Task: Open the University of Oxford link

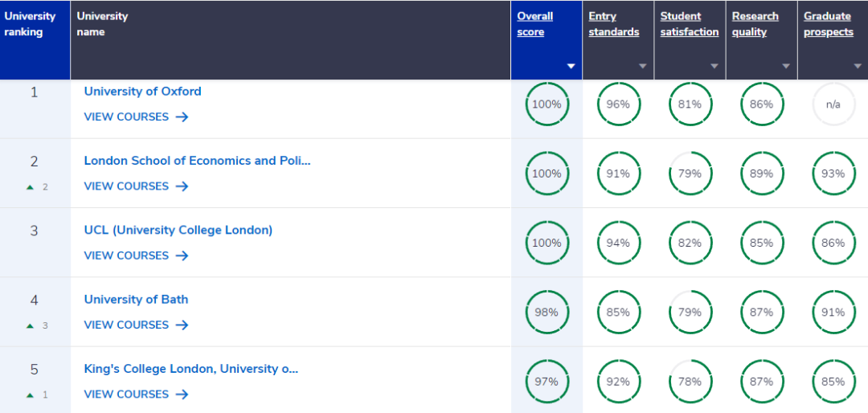Action: tap(142, 92)
